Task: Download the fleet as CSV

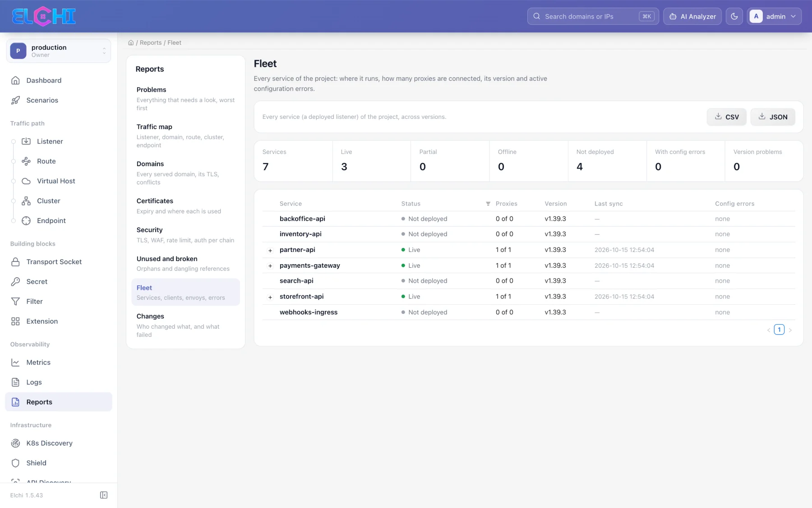Action: click(726, 117)
